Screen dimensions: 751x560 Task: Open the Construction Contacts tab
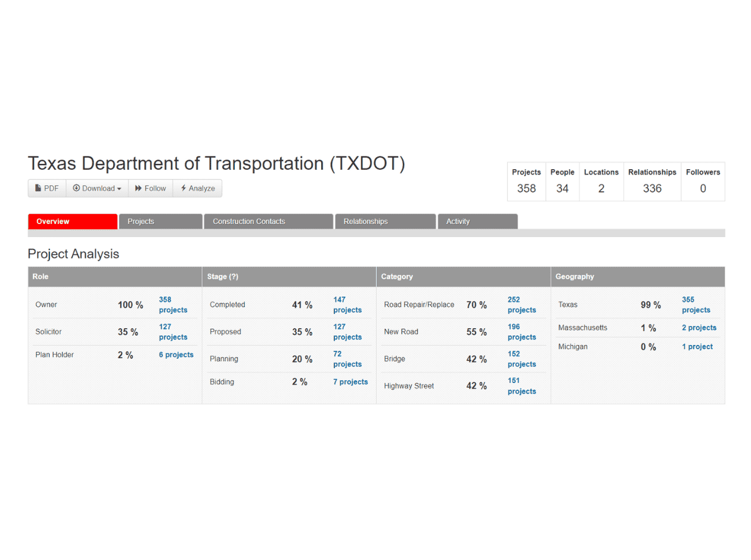coord(249,222)
